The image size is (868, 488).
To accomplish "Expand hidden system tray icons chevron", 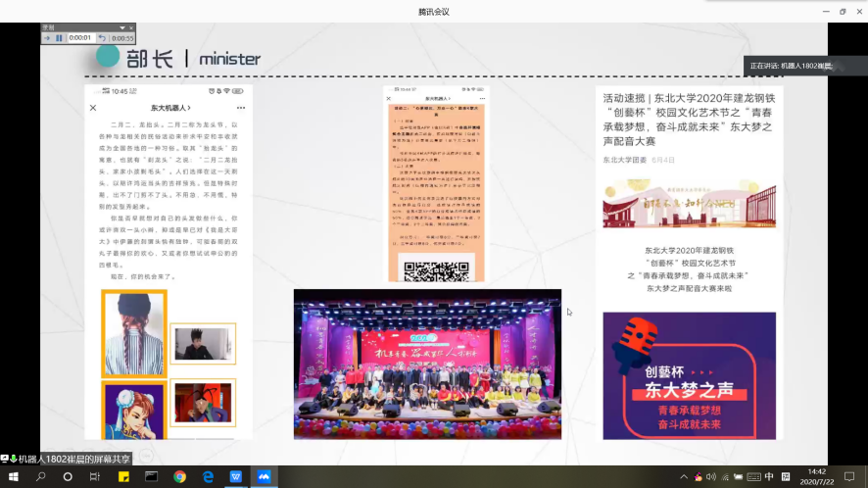I will click(x=682, y=476).
